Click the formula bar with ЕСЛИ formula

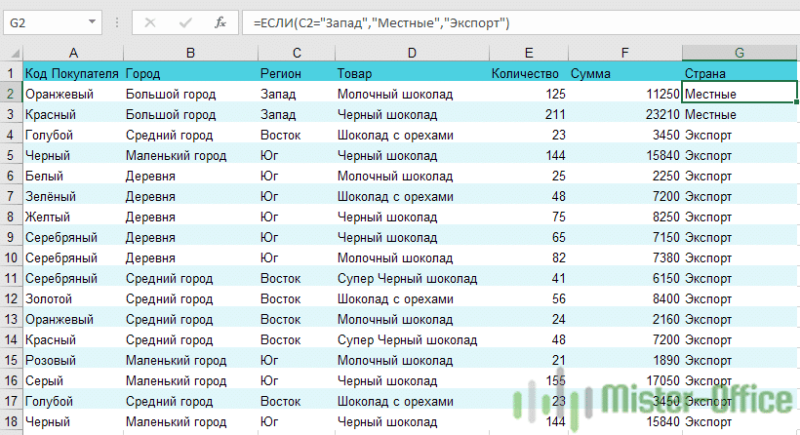(x=520, y=23)
